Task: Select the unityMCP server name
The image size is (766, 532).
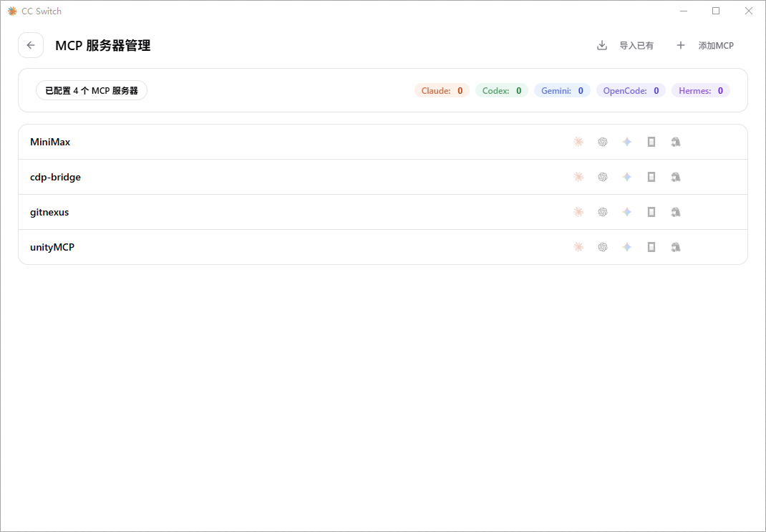Action: [52, 247]
